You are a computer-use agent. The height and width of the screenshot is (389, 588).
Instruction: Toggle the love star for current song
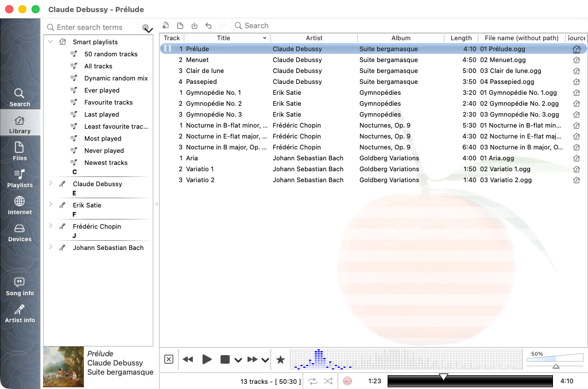click(x=280, y=360)
